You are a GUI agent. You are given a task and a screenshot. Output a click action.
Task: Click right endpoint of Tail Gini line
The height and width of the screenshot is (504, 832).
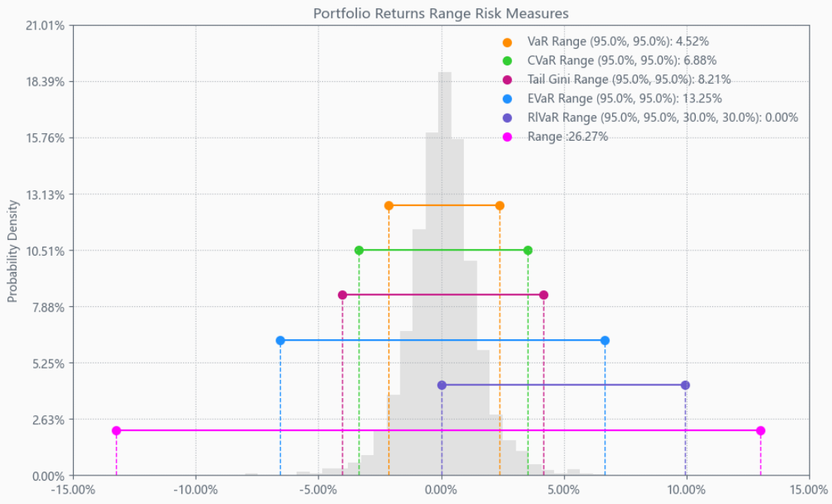pos(544,295)
